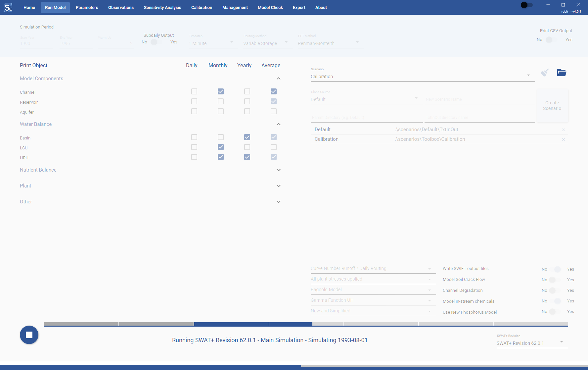Open the Export tab

click(299, 7)
